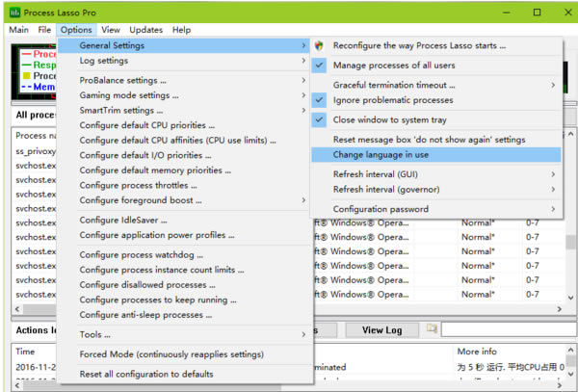Viewport: 578px width, 392px height.
Task: Click the Time column header in actions log
Action: click(25, 352)
